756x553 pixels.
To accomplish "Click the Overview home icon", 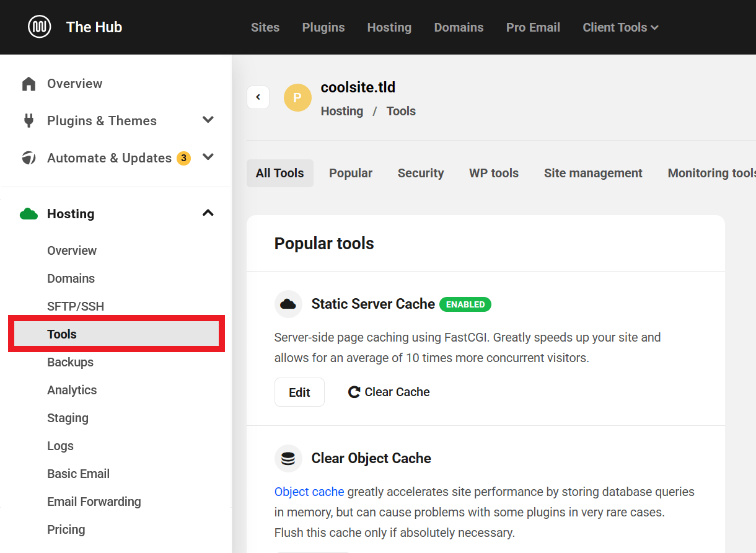I will (29, 84).
